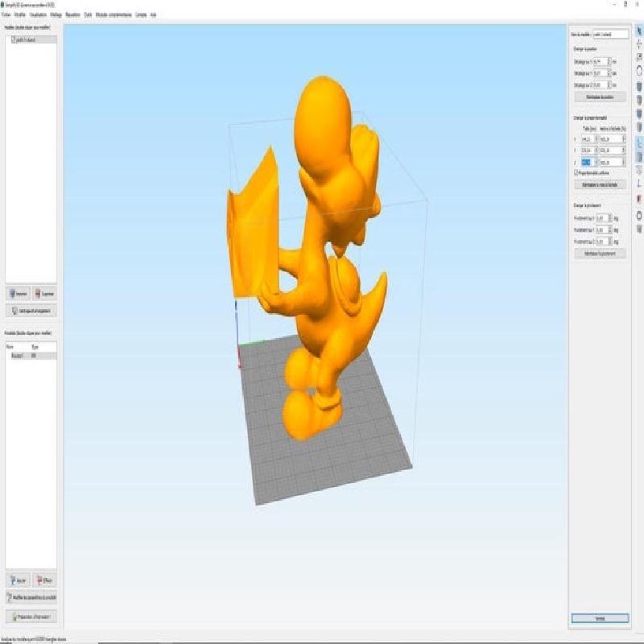644x644 pixels.
Task: Click the Supprimer button
Action: [44, 294]
